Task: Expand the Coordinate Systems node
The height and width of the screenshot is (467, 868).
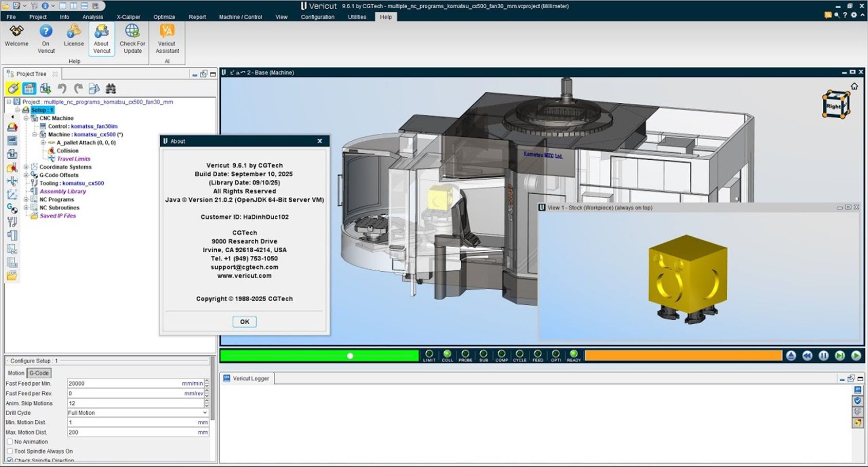Action: [x=26, y=167]
